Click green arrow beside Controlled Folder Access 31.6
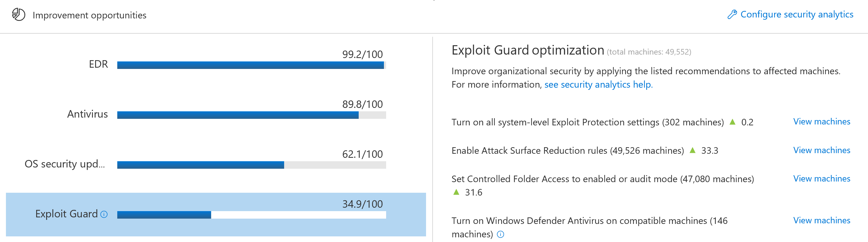This screenshot has height=242, width=868. pyautogui.click(x=456, y=192)
